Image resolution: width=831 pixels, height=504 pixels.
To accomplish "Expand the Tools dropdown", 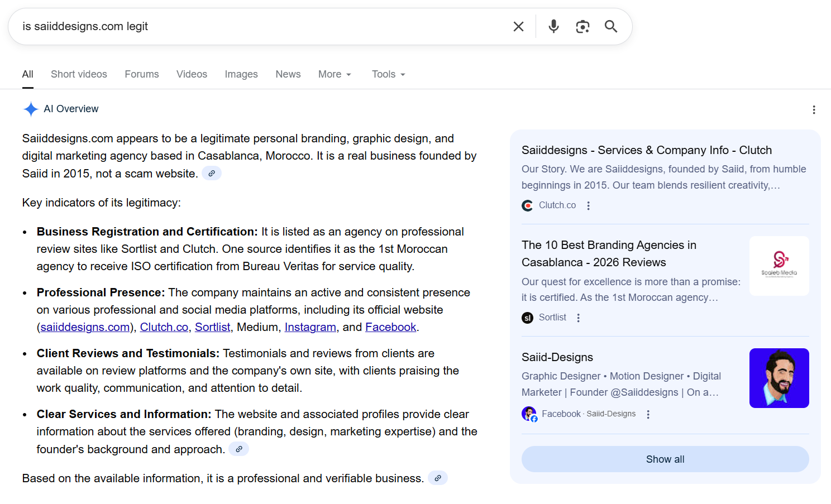I will [389, 74].
